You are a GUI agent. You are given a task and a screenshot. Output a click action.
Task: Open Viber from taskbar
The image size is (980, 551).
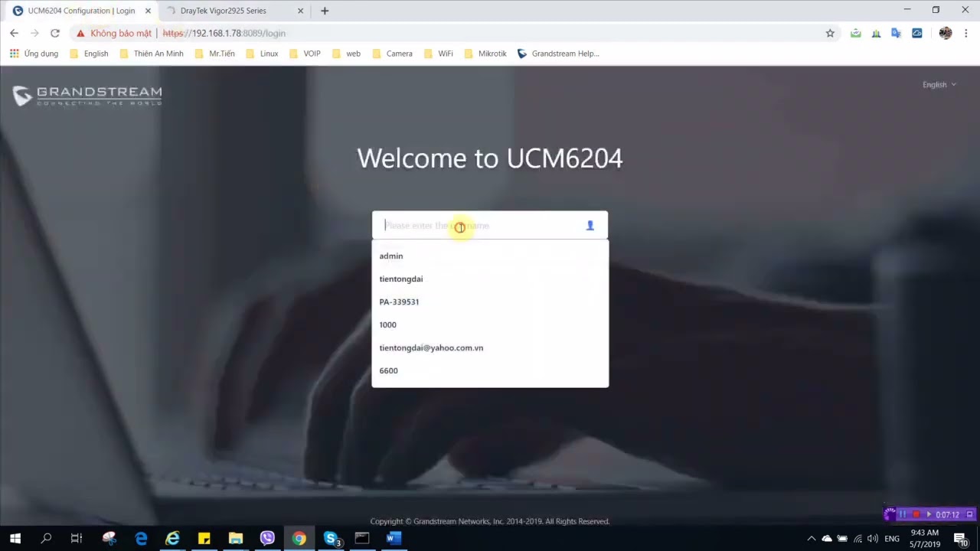pos(267,538)
